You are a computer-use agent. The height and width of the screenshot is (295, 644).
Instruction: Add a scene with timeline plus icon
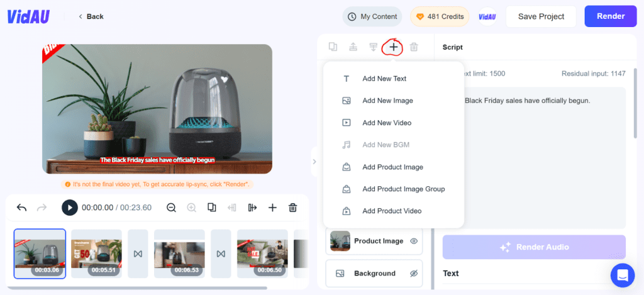pos(272,208)
